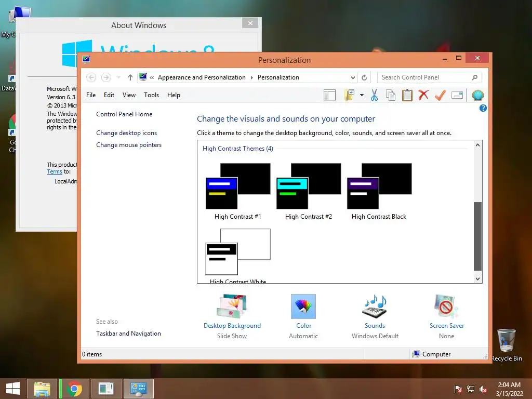
Task: Click the Terms link in About Windows
Action: coord(55,171)
